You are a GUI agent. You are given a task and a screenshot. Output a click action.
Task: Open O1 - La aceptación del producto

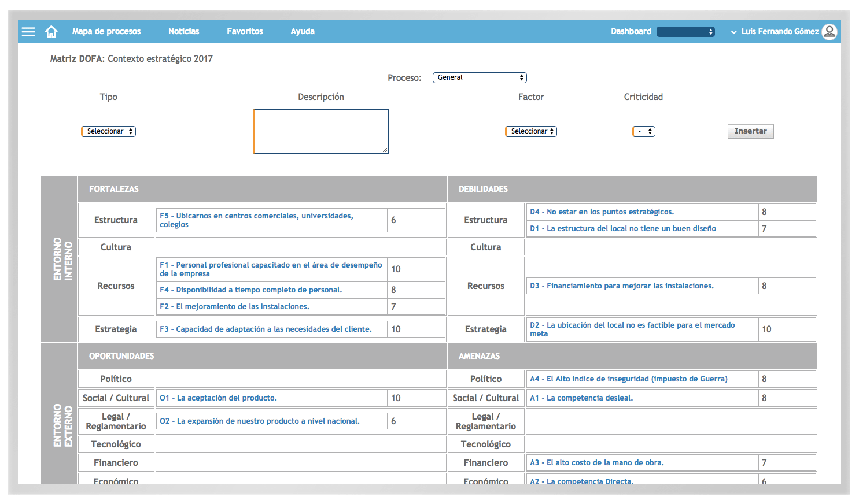(218, 398)
